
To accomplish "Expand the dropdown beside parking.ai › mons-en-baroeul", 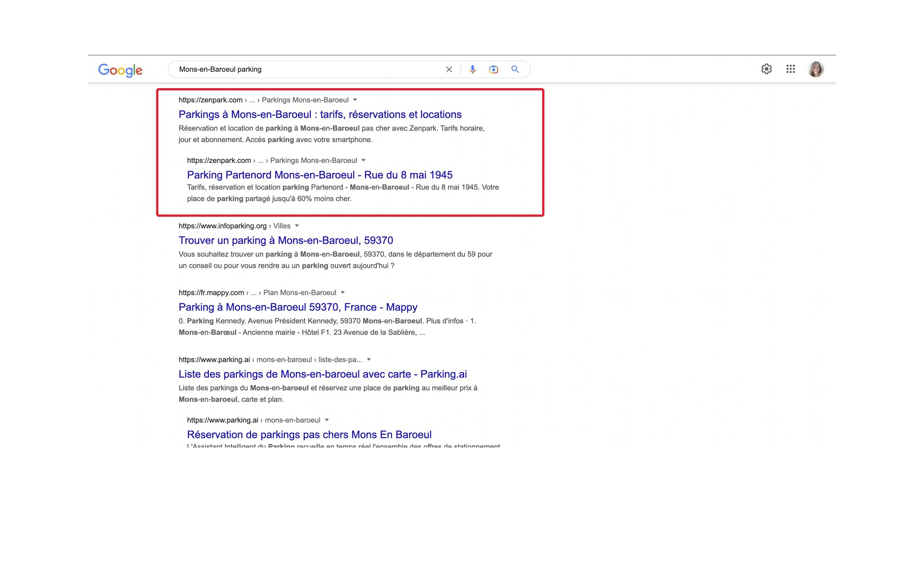I will 327,420.
